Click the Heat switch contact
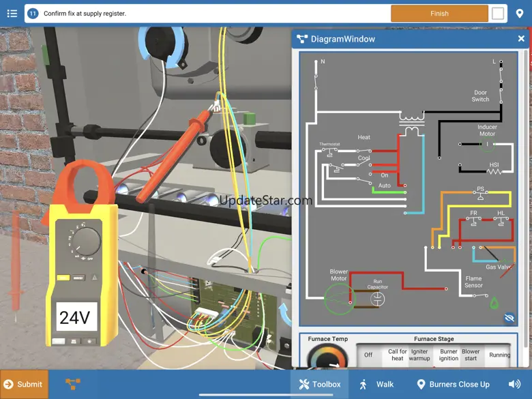This screenshot has width=532, height=399. tap(364, 150)
